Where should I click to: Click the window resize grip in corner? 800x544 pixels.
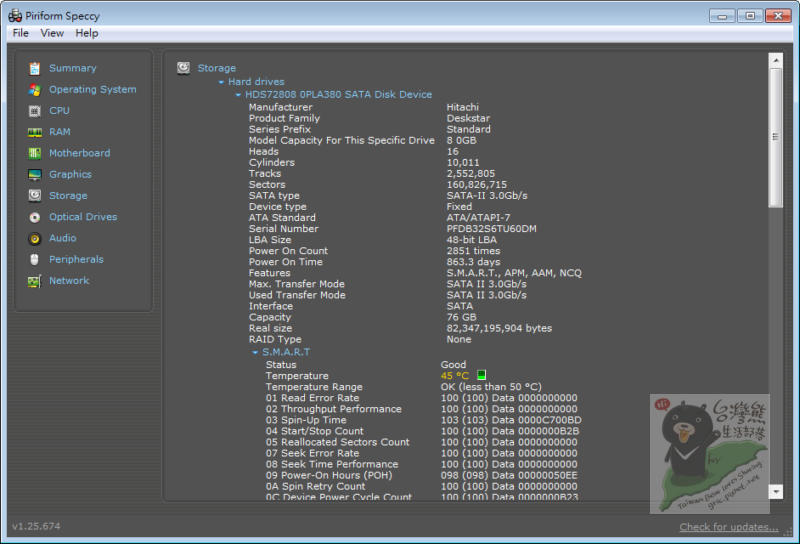788,532
